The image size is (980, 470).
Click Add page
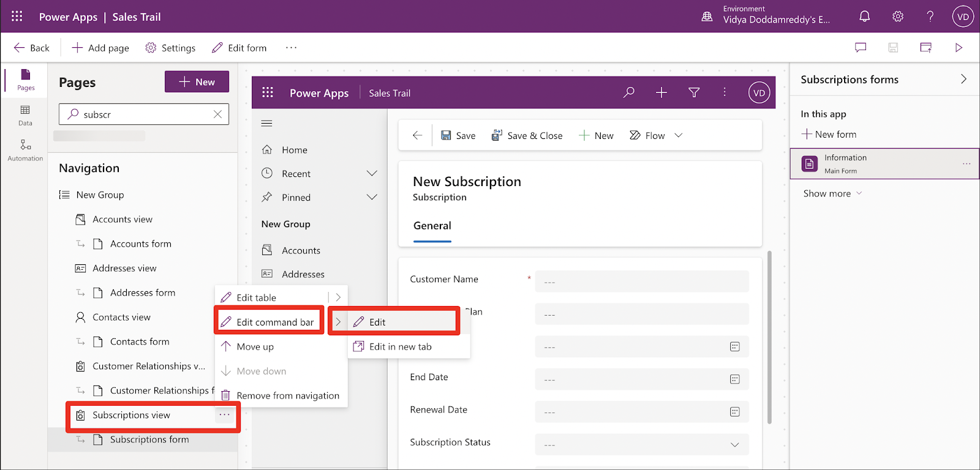[100, 48]
